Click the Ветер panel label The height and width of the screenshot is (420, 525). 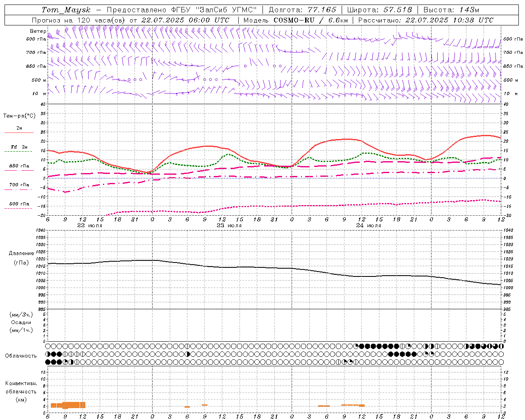(38, 31)
